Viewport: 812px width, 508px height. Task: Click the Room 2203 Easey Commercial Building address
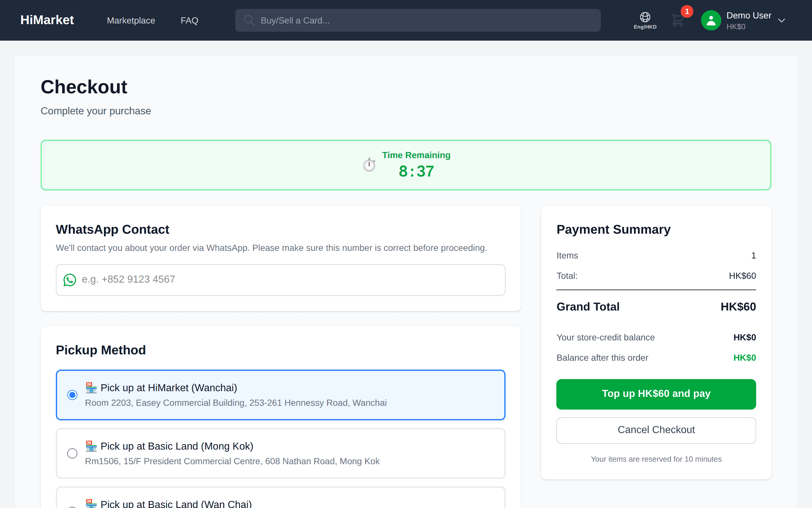click(236, 403)
